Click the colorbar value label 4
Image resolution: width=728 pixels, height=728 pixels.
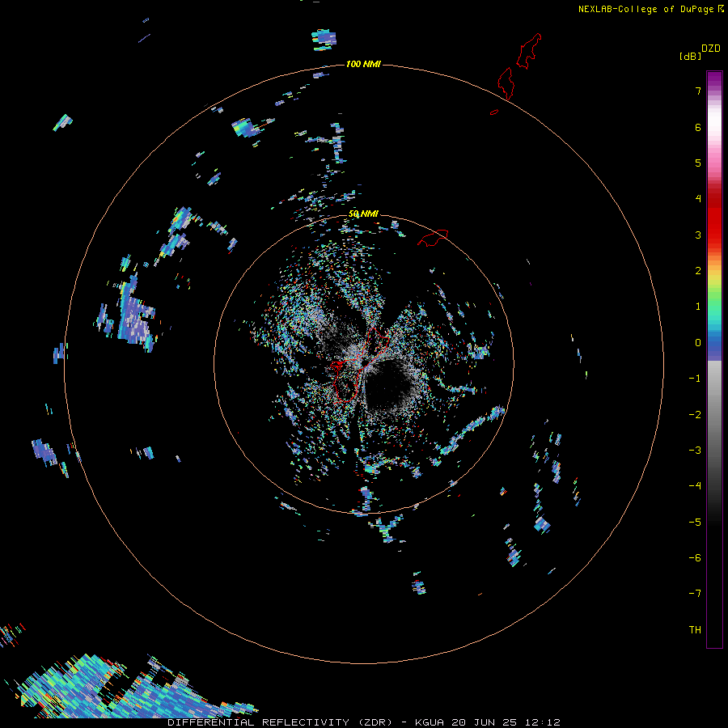pyautogui.click(x=698, y=199)
